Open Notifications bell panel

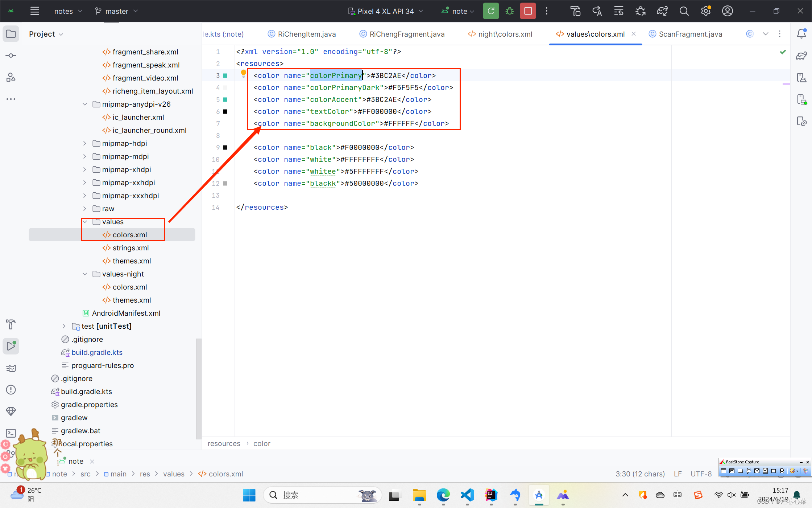(x=801, y=34)
